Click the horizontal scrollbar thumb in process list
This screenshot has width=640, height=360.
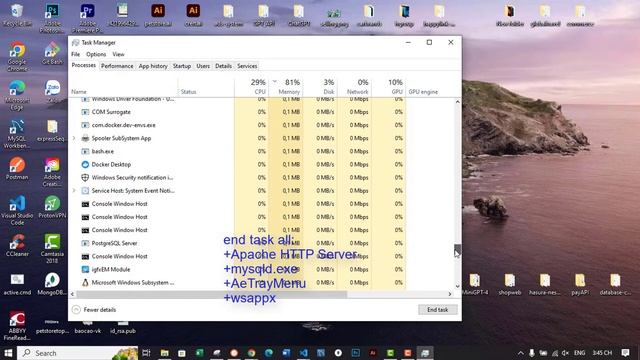211,294
